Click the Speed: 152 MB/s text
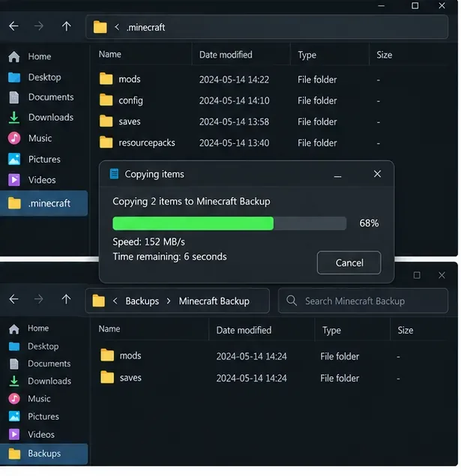The width and height of the screenshot is (461, 476). click(148, 242)
